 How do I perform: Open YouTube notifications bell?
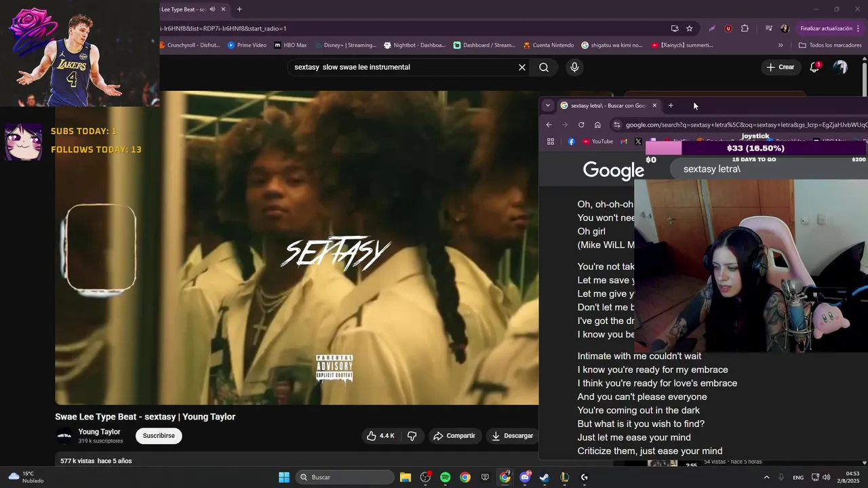click(814, 67)
